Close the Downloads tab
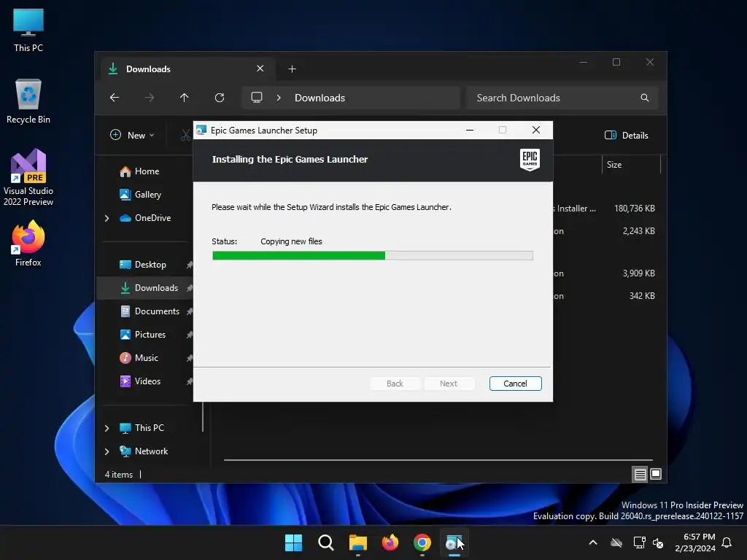The image size is (747, 560). pyautogui.click(x=260, y=69)
